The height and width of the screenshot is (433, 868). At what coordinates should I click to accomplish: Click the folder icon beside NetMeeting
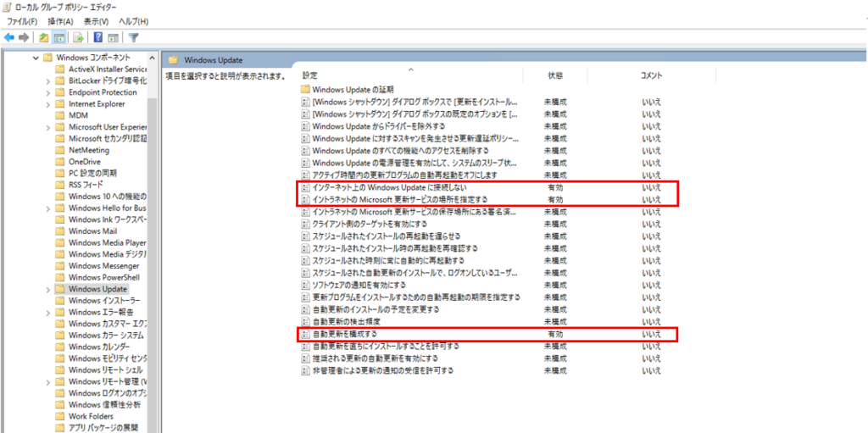pyautogui.click(x=60, y=150)
